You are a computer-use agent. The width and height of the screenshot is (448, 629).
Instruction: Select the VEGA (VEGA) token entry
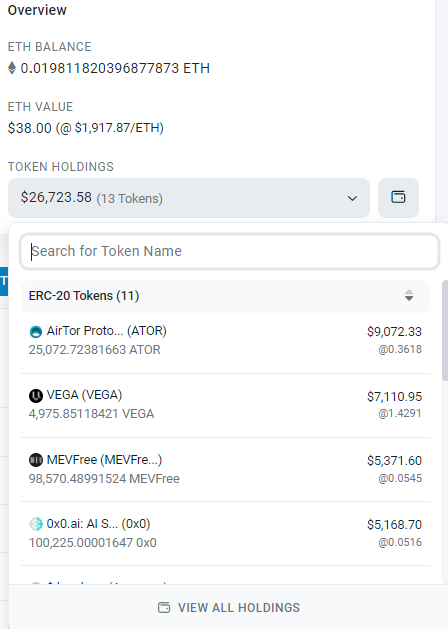pyautogui.click(x=225, y=405)
